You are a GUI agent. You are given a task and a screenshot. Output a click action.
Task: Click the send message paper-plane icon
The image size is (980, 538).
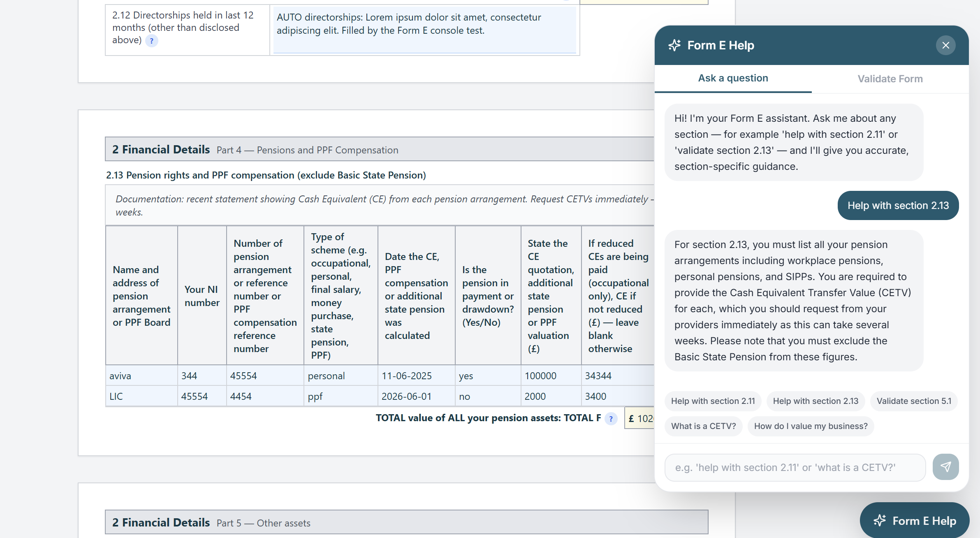945,467
